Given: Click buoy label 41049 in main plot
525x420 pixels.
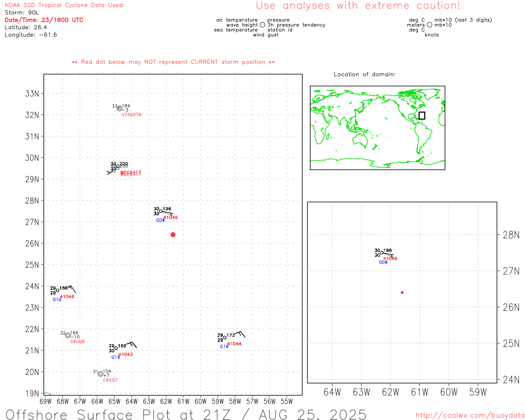Looking at the screenshot, I should 171,217.
